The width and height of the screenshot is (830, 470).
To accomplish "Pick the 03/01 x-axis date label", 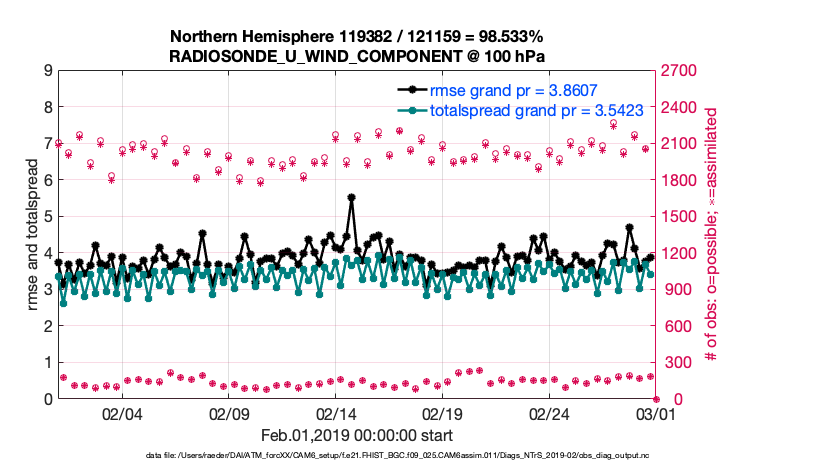I will point(654,414).
